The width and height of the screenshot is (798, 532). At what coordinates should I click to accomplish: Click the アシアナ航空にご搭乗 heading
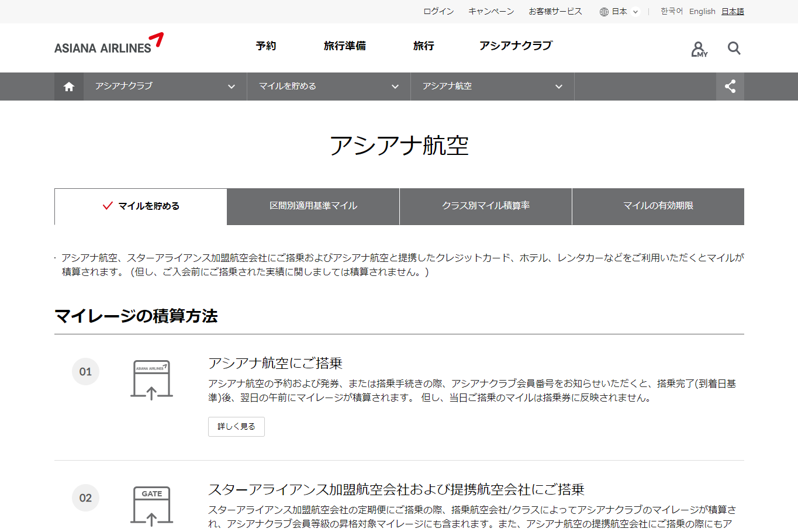coord(275,363)
